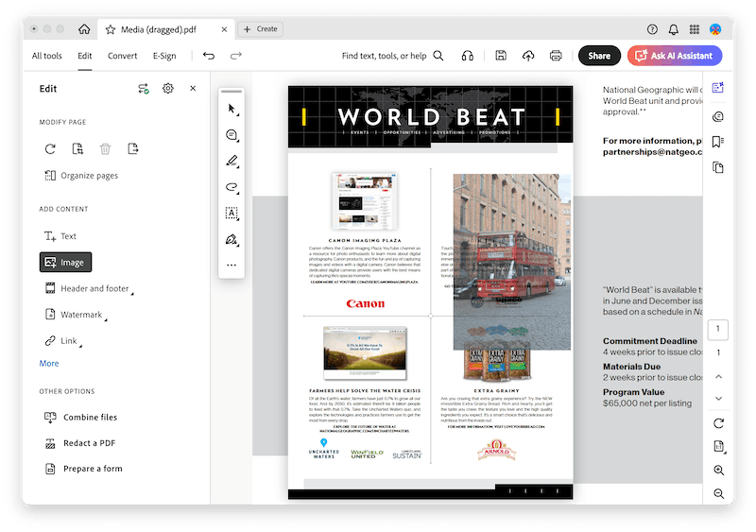Go to next page with down chevron
Viewport: 756px width, 532px height.
click(718, 399)
